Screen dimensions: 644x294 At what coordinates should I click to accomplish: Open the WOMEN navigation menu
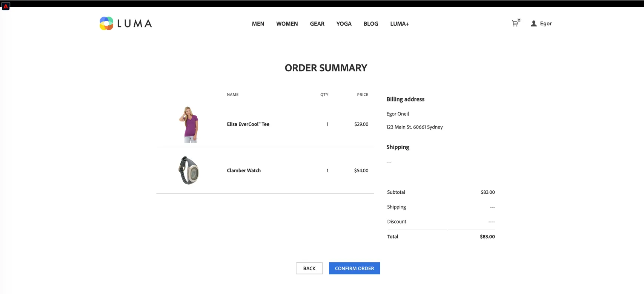[287, 24]
